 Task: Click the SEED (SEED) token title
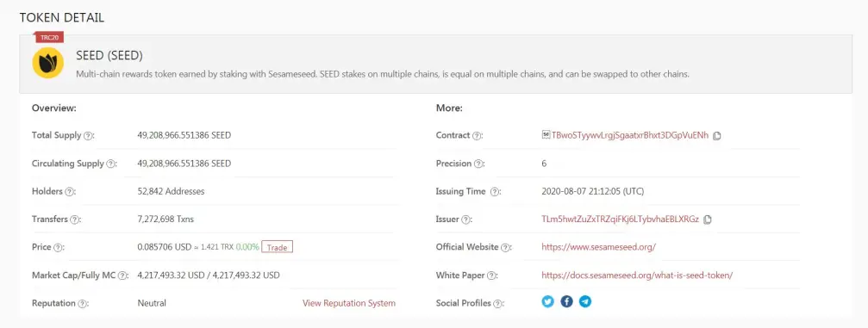[109, 56]
